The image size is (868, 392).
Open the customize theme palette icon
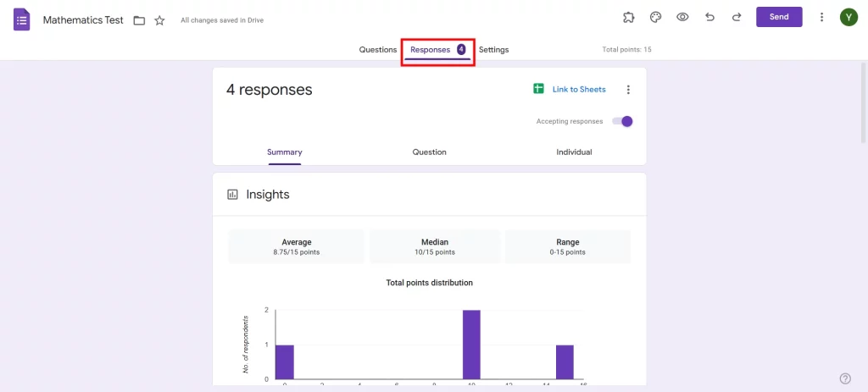click(655, 17)
